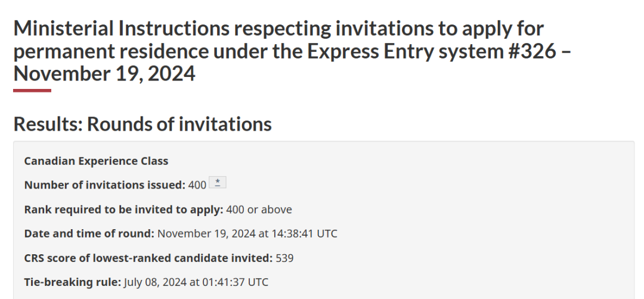Click the red underline bar below the title
The image size is (644, 299).
[32, 91]
